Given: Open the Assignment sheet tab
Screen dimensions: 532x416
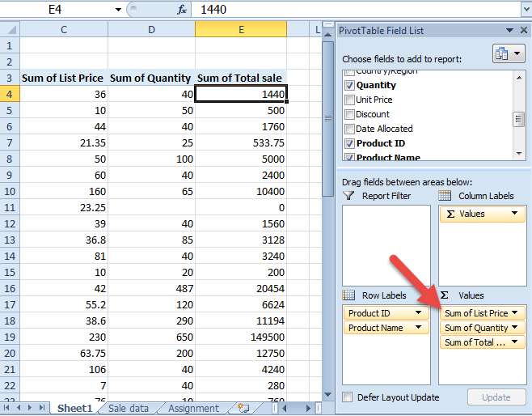Looking at the screenshot, I should (193, 409).
